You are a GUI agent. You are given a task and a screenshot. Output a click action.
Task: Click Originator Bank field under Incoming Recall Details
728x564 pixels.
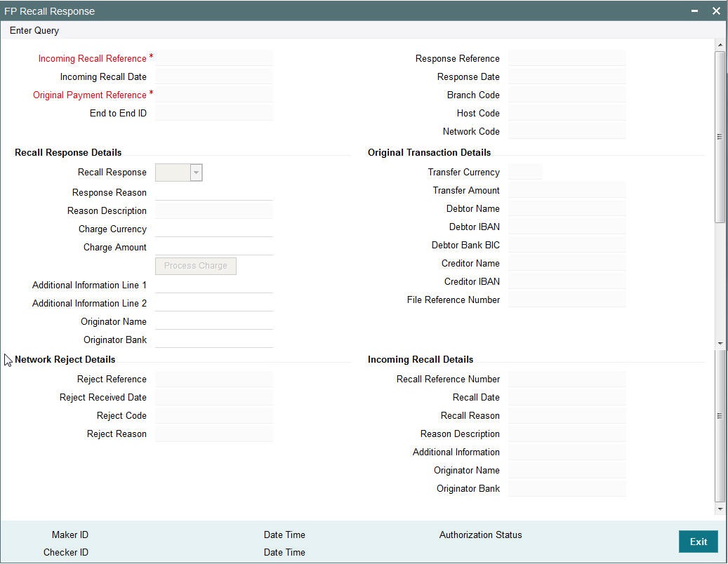pos(567,488)
